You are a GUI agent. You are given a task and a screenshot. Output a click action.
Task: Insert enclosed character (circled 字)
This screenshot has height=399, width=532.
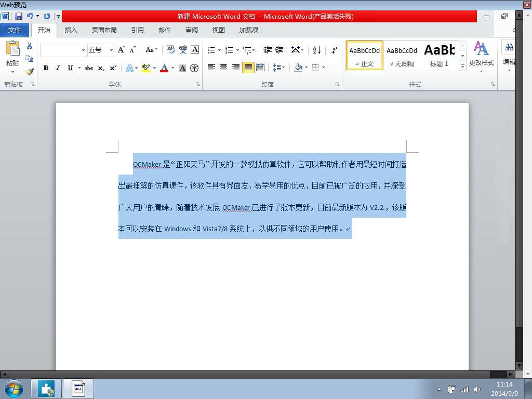(194, 68)
